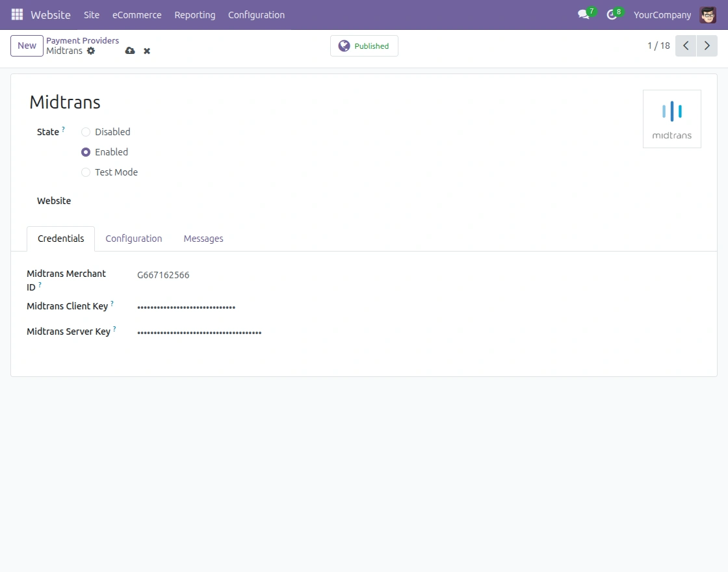
Task: Go to the next record with right chevron
Action: coord(707,45)
